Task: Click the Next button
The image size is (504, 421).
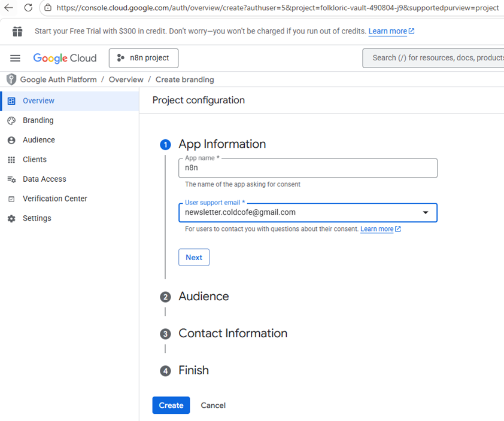Action: [x=194, y=257]
